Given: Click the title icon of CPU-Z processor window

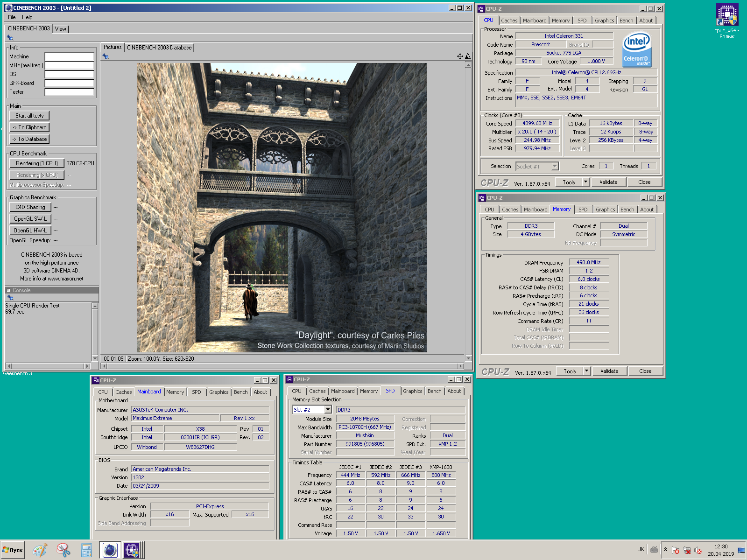Looking at the screenshot, I should point(481,9).
